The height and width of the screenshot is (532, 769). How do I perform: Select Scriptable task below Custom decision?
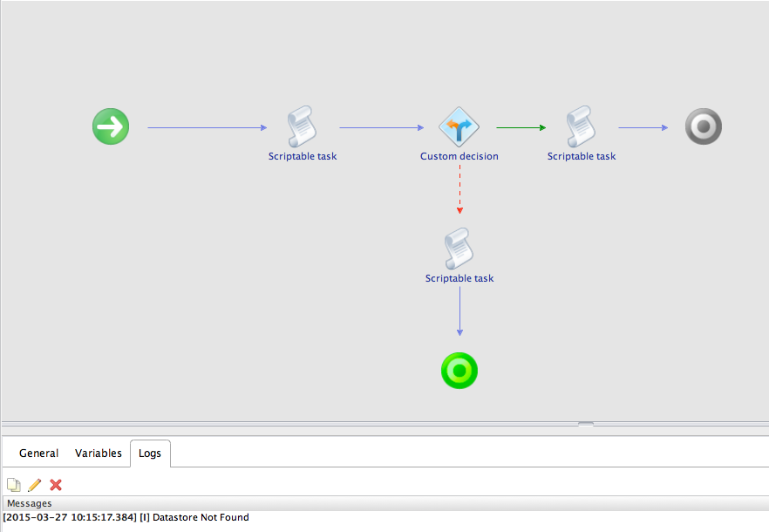point(459,249)
